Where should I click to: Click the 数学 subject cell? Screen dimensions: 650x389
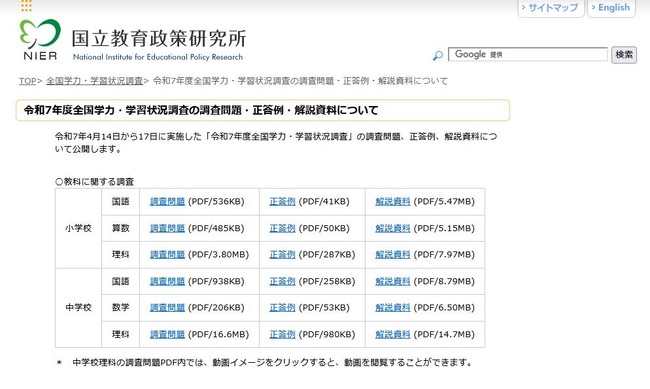coord(121,308)
